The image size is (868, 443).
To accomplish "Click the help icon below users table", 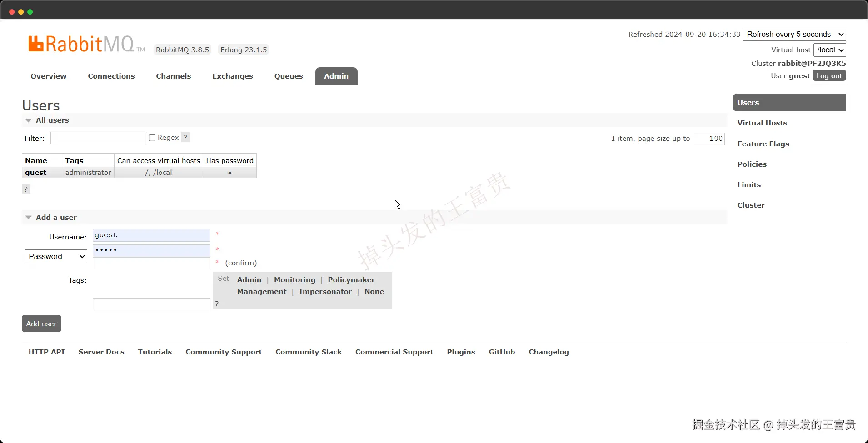I will click(x=26, y=189).
